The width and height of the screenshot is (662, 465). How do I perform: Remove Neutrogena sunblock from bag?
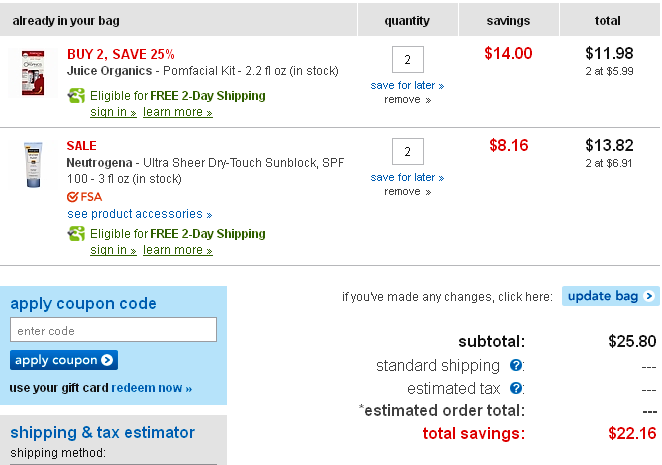407,191
